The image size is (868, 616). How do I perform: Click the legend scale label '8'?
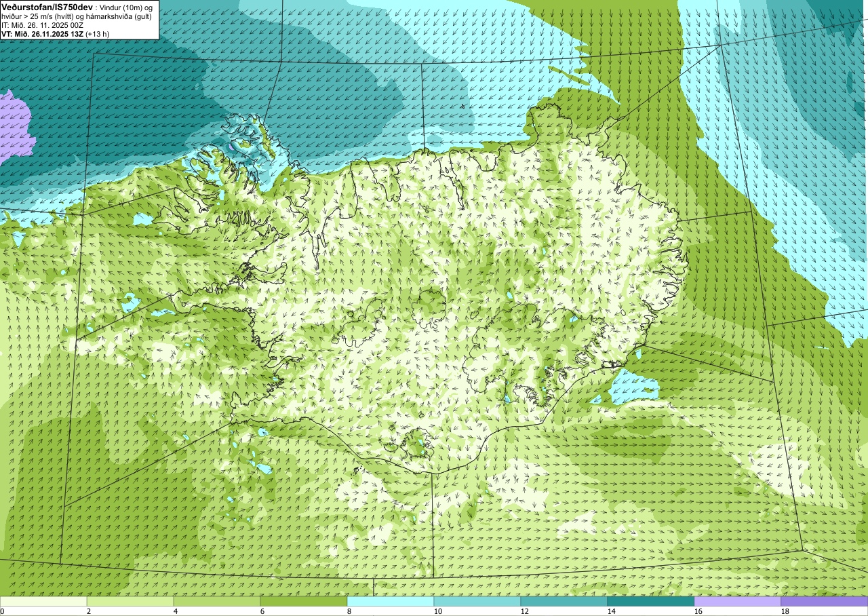click(x=349, y=611)
